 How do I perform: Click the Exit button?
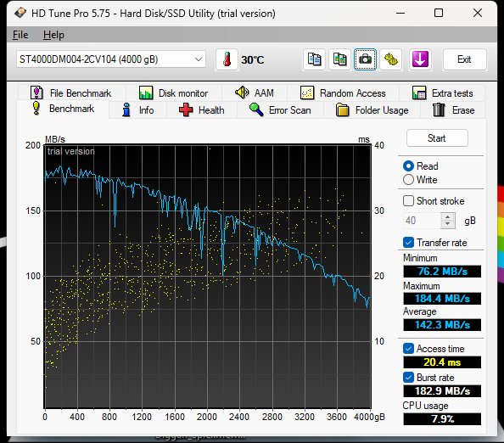pos(464,59)
